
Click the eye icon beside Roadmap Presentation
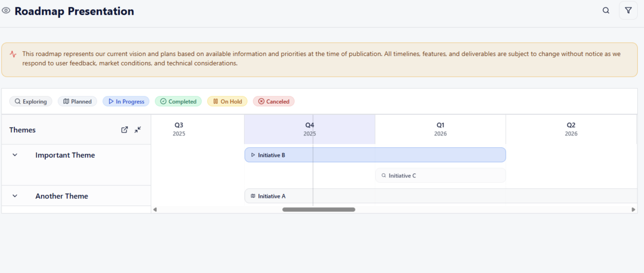[6, 11]
